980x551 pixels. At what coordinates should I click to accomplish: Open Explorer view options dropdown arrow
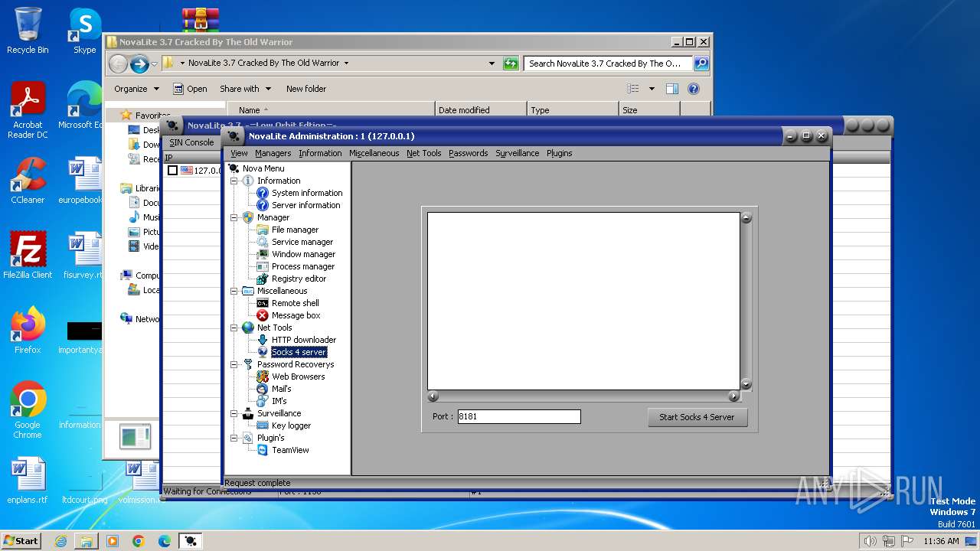click(x=652, y=89)
